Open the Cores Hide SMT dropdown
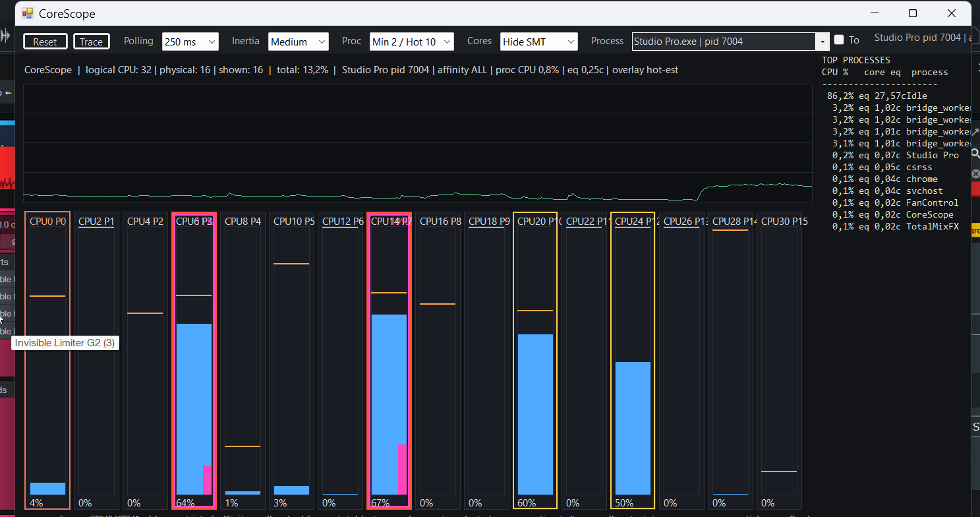This screenshot has height=517, width=980. (538, 42)
